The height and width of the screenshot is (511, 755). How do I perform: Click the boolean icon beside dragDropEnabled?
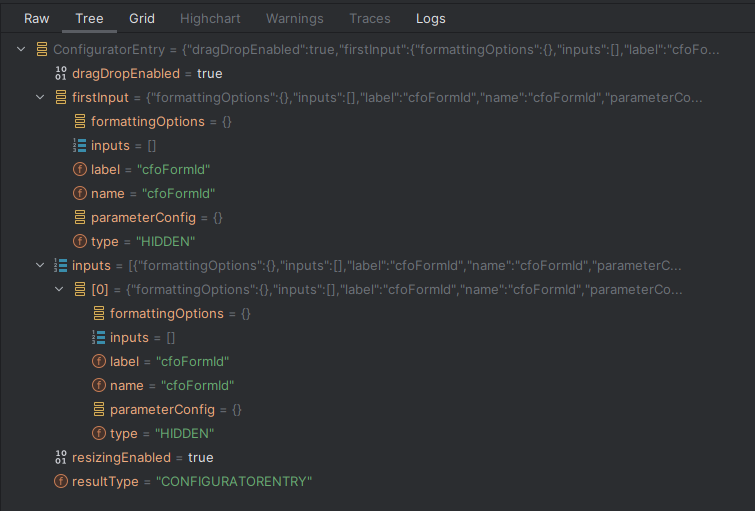pos(61,73)
